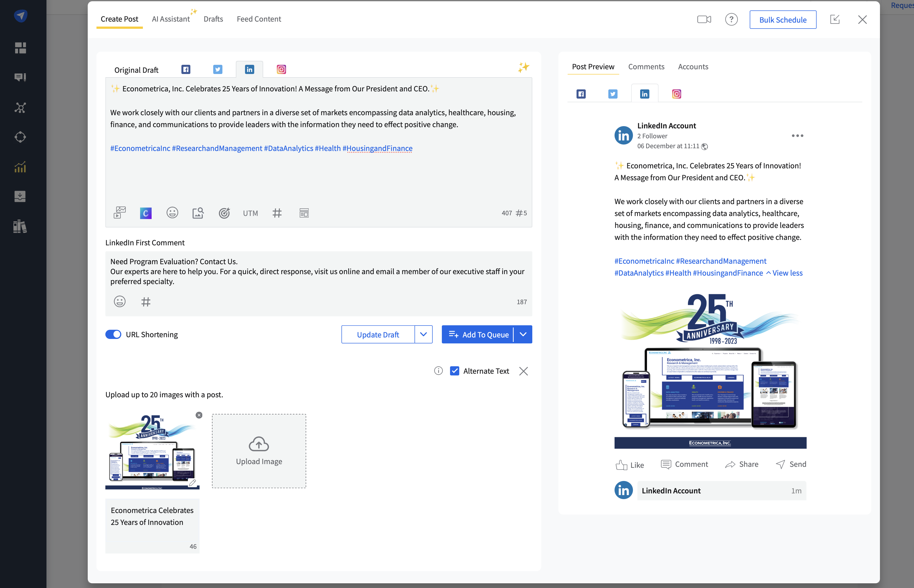The image size is (914, 588).
Task: Insert hashtag into LinkedIn first comment
Action: coord(146,302)
